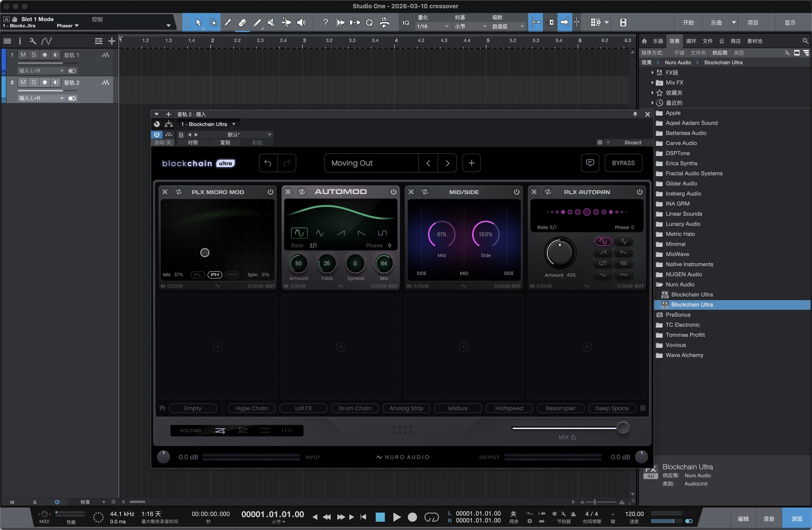Click the Mute tool icon
Screen dimensions: 812x530
point(272,22)
